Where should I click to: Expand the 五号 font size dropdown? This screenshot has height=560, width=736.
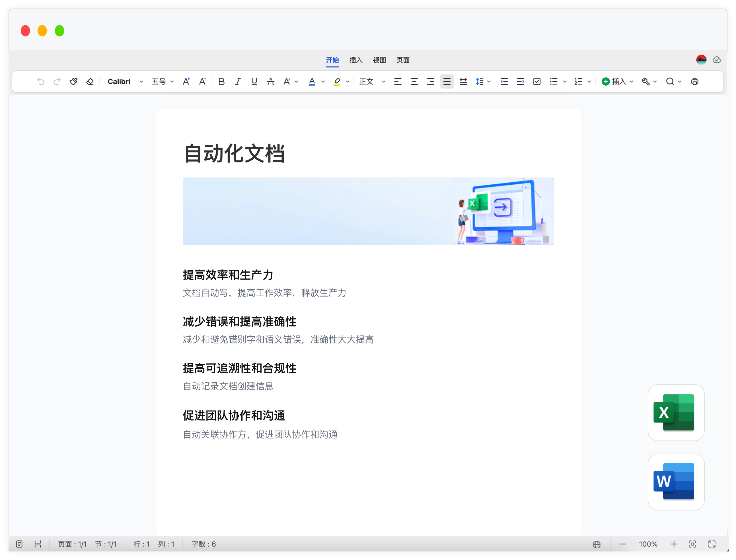point(163,82)
